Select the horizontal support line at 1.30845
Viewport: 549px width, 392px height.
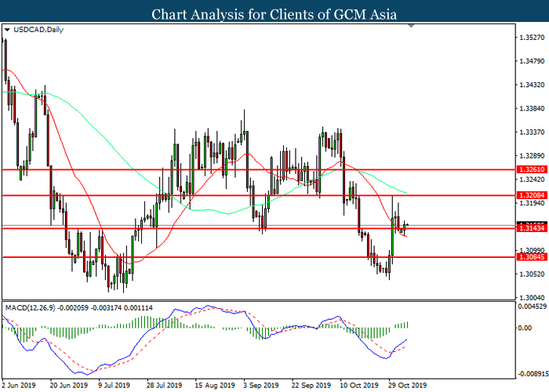(235, 257)
